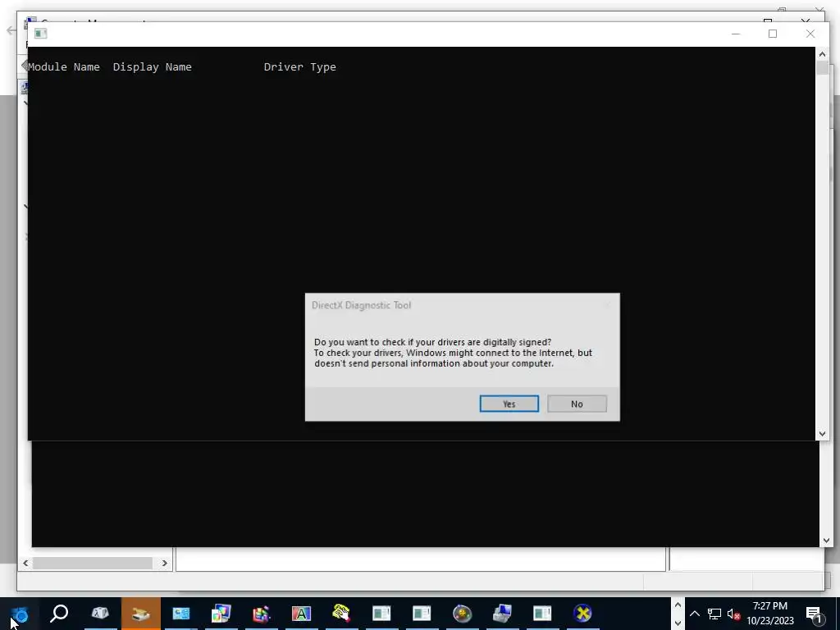Click the digitally signed question text
This screenshot has width=840, height=630.
pyautogui.click(x=432, y=342)
